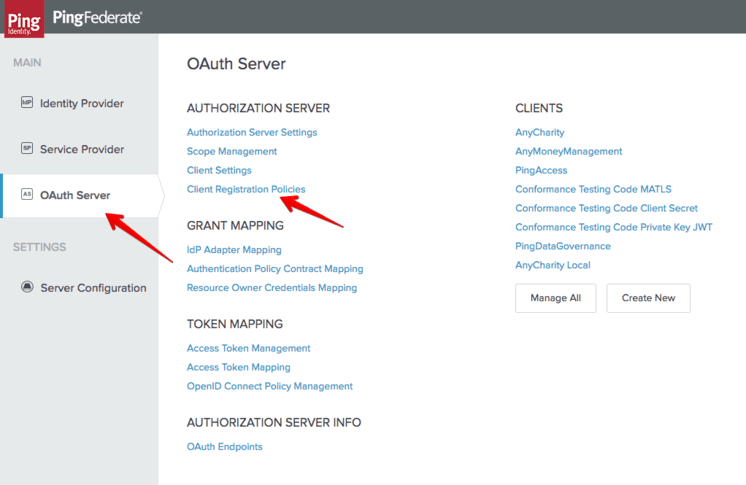Click the MAIN sidebar label

point(27,62)
